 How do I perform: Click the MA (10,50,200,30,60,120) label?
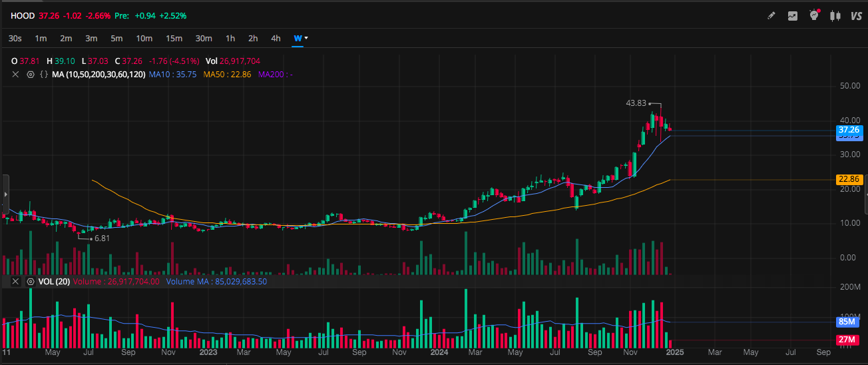click(x=99, y=74)
